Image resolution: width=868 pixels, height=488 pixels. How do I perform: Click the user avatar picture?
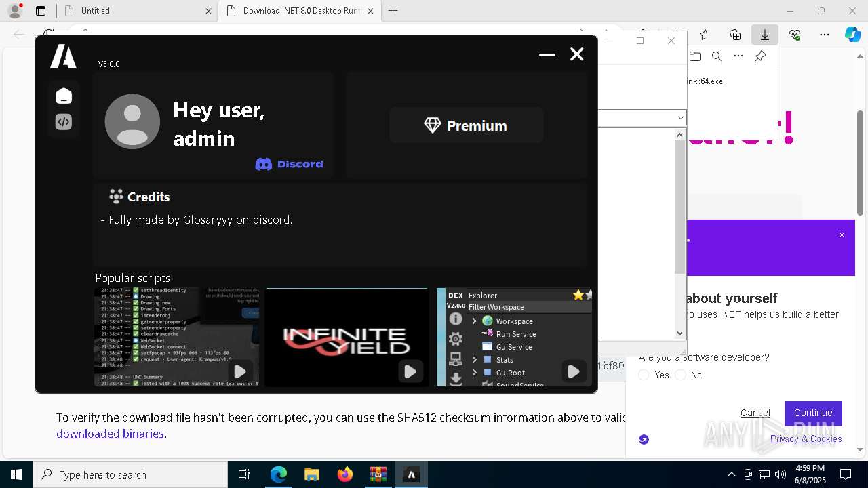(132, 121)
